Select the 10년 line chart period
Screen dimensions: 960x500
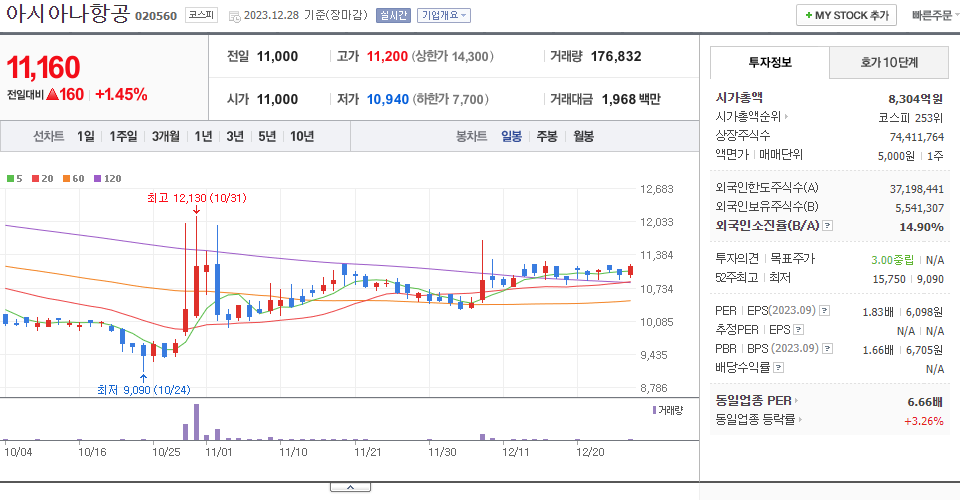(x=302, y=136)
